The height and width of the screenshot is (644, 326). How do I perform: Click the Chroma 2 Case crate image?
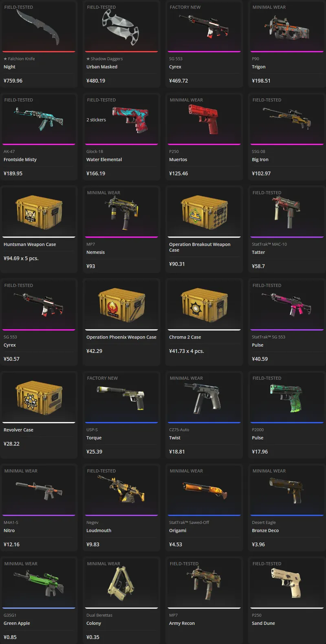pyautogui.click(x=204, y=305)
